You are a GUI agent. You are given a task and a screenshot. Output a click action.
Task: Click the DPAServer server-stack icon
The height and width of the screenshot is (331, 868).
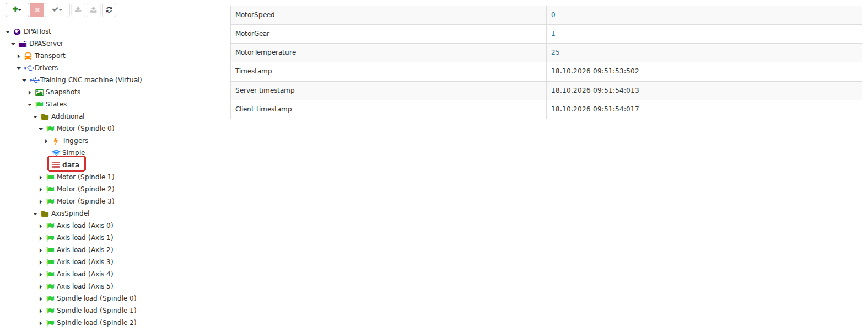23,44
